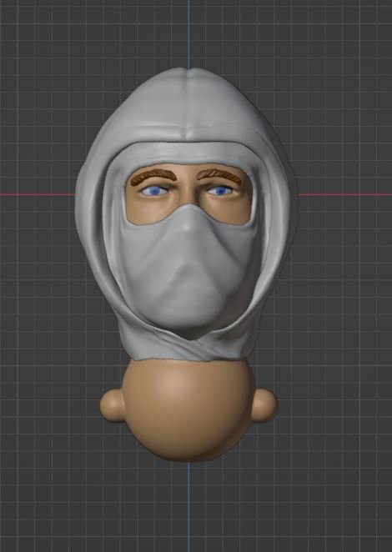Click the brown eyebrow on the viewer's right
The image size is (392, 552).
pos(219,176)
